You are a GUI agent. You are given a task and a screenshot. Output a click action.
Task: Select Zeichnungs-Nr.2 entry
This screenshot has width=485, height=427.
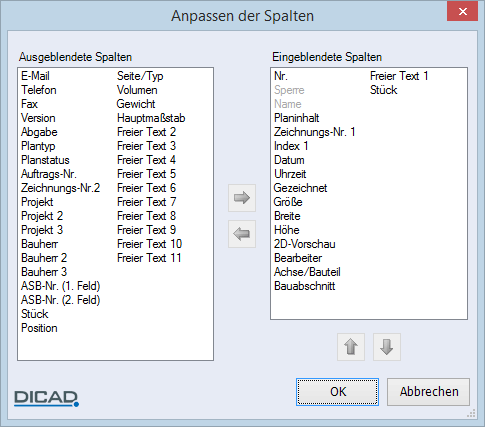(x=60, y=188)
